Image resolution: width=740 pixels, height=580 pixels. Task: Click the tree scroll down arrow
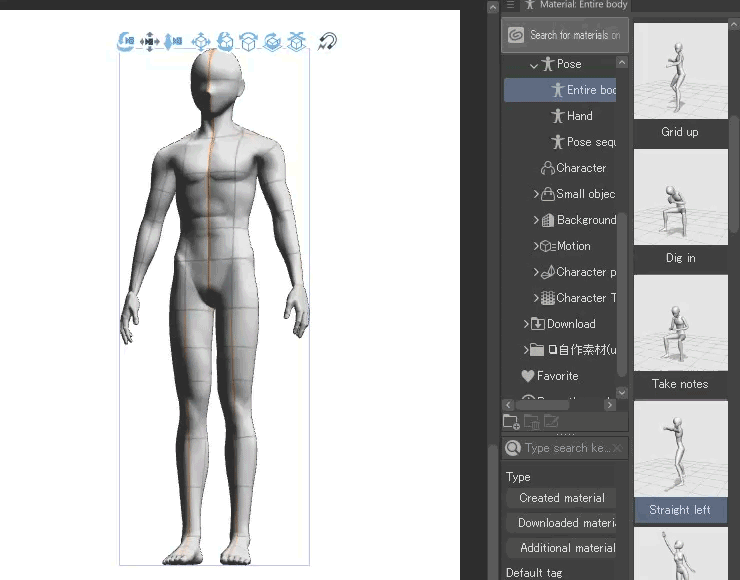tap(622, 393)
